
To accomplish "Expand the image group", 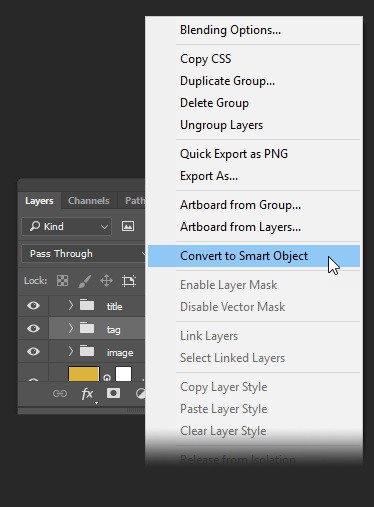I will pyautogui.click(x=70, y=351).
